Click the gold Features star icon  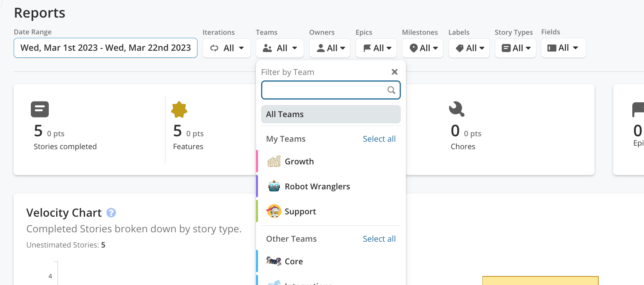tap(179, 110)
